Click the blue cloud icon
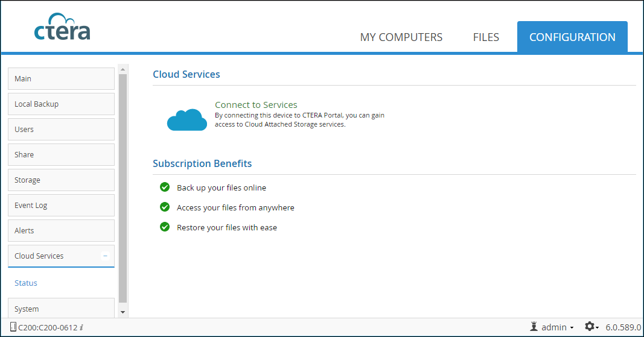The height and width of the screenshot is (337, 644). 187,120
